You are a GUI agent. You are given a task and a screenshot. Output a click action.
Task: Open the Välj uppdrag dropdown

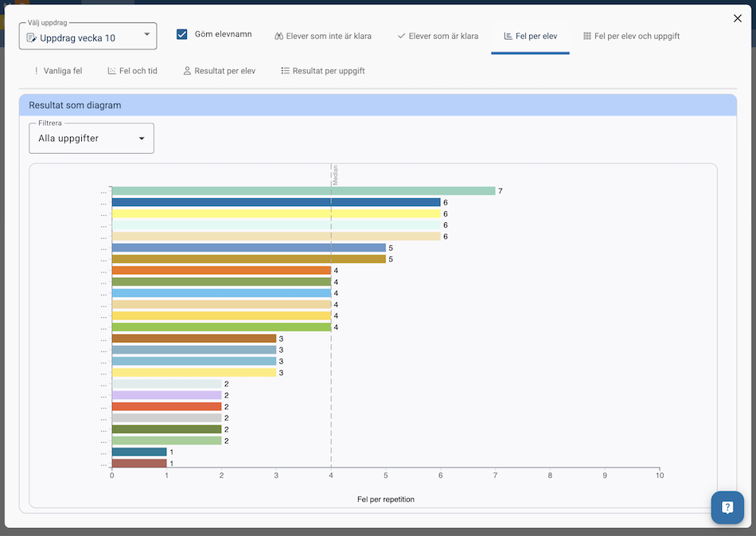click(x=88, y=37)
